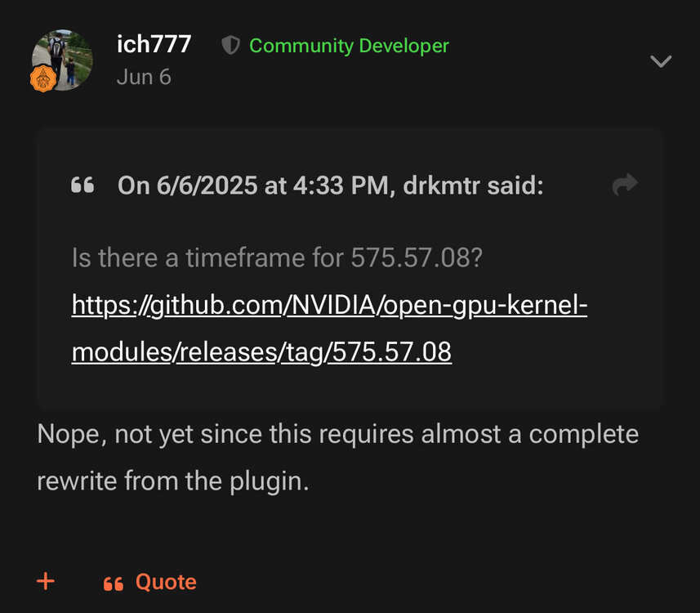Click the grey quotation mark icon in the quote header
The image size is (700, 613).
[82, 185]
